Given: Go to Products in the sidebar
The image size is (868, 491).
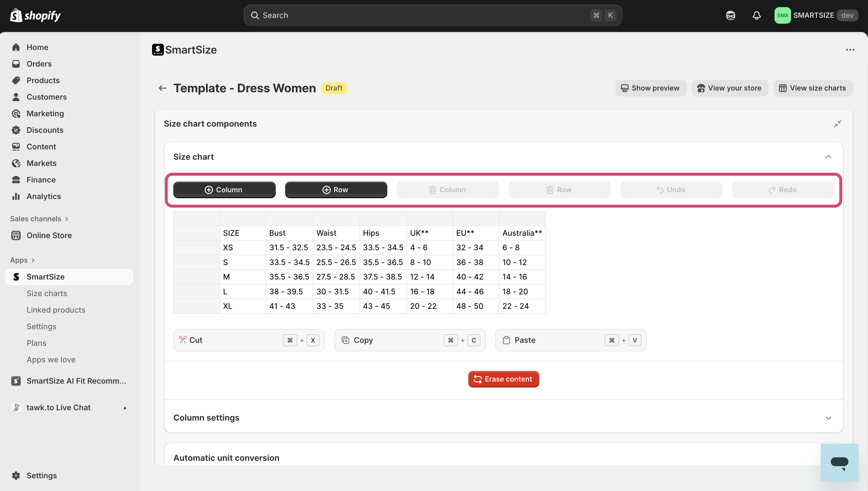Looking at the screenshot, I should point(43,80).
